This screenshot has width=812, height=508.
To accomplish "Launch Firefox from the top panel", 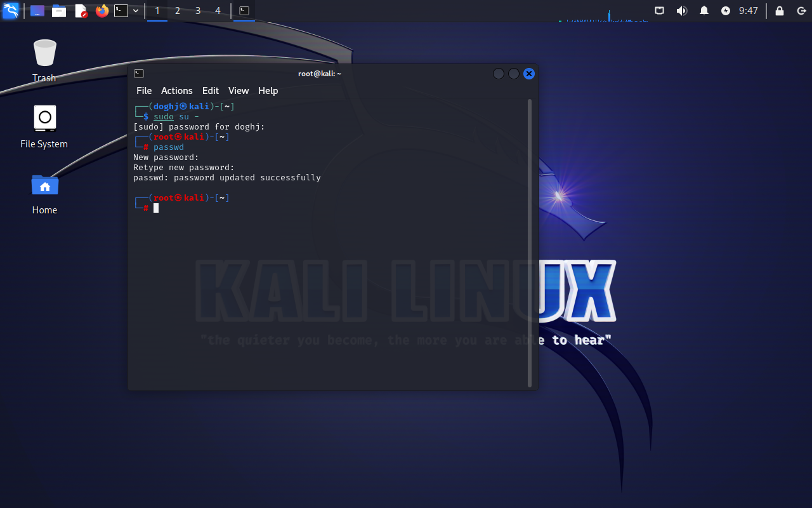I will [102, 11].
